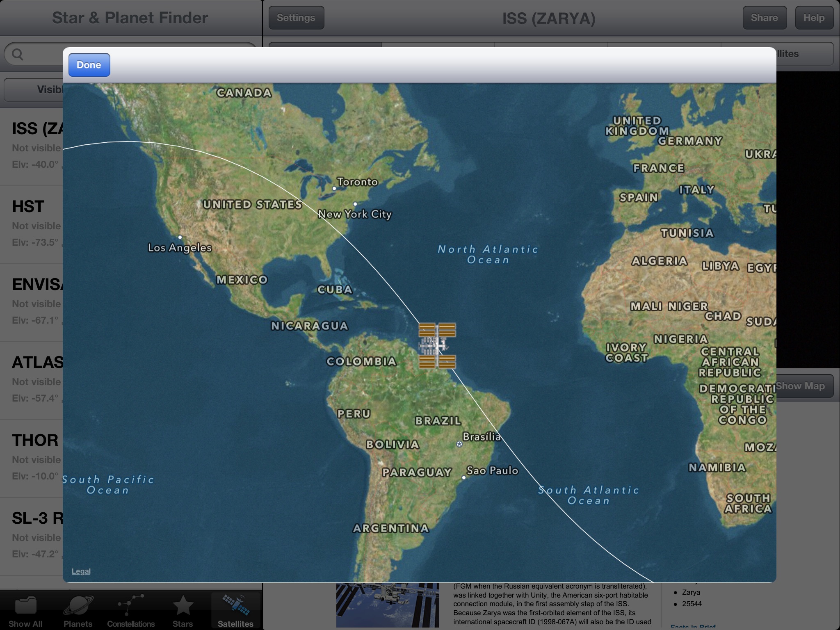This screenshot has height=630, width=840.
Task: Tap the ISS photo thumbnail below map
Action: tap(388, 605)
